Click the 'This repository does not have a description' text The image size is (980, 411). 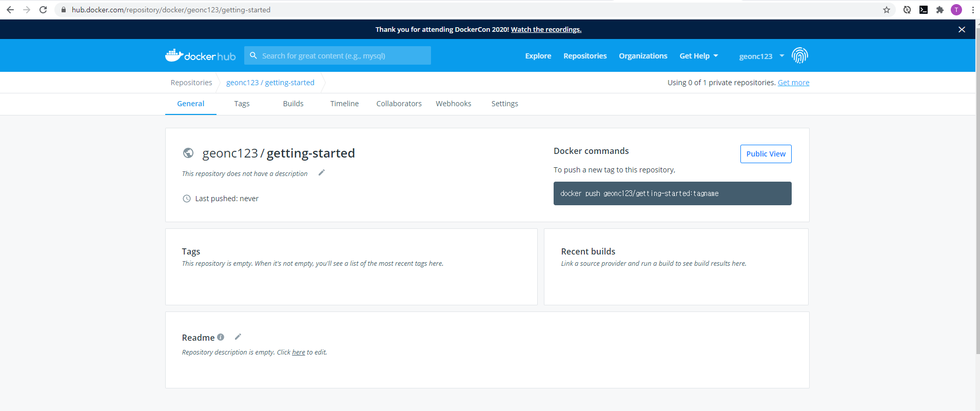pos(245,173)
